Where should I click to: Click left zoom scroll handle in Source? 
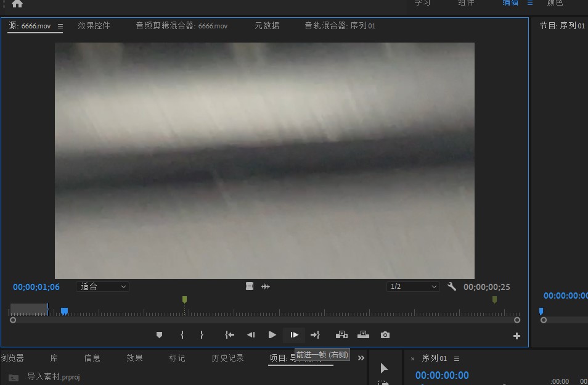pos(13,320)
